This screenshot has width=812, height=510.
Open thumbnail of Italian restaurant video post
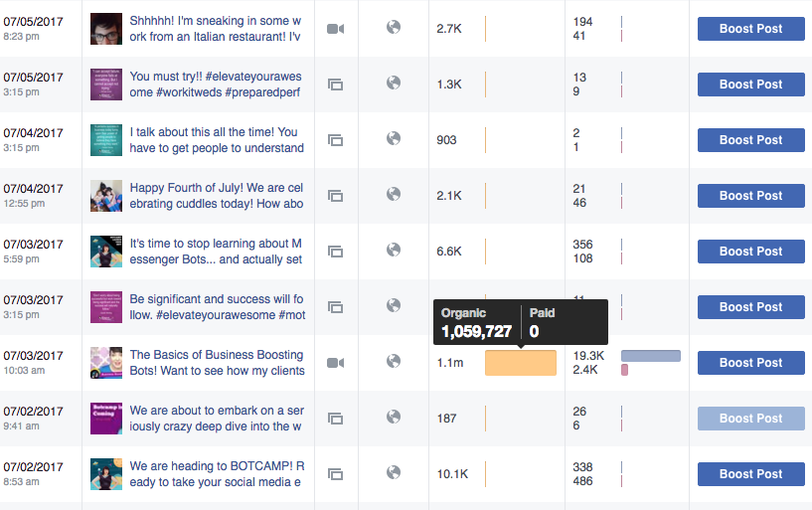[x=106, y=29]
